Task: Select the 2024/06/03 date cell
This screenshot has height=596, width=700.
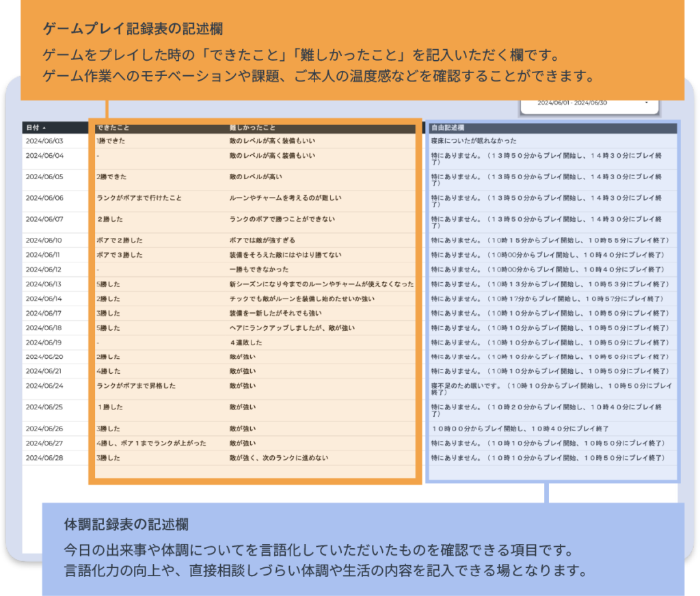Action: click(x=44, y=141)
